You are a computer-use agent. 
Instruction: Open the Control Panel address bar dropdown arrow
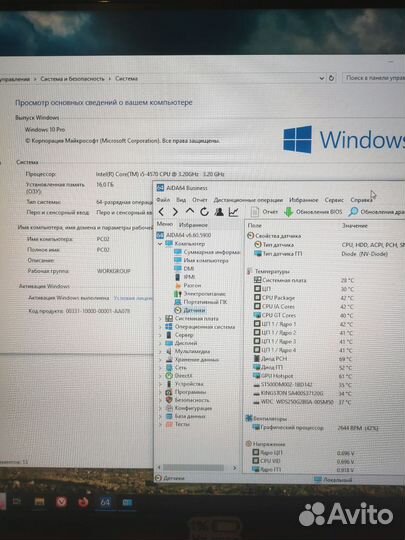(322, 78)
